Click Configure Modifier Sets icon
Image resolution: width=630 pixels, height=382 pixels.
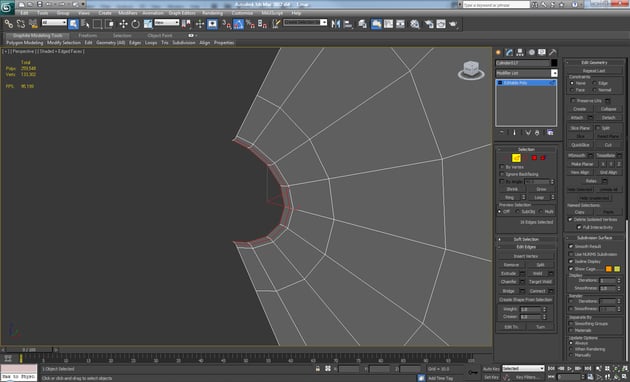point(550,133)
